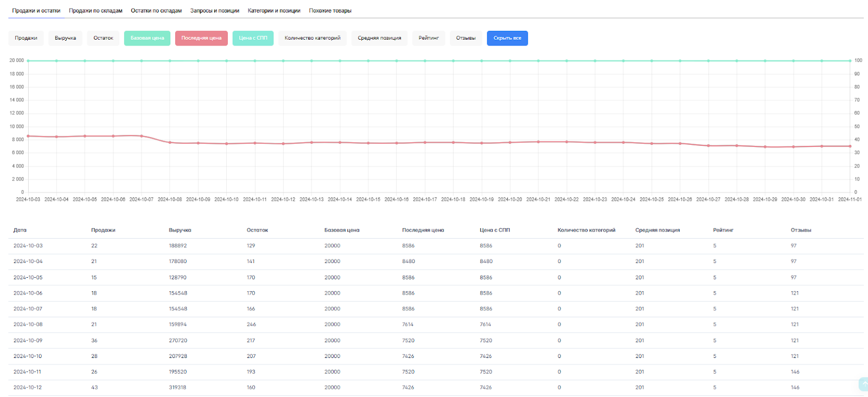Viewport: 868px width, 397px height.
Task: Open position link 201 for 2024-10-12
Action: click(x=640, y=387)
